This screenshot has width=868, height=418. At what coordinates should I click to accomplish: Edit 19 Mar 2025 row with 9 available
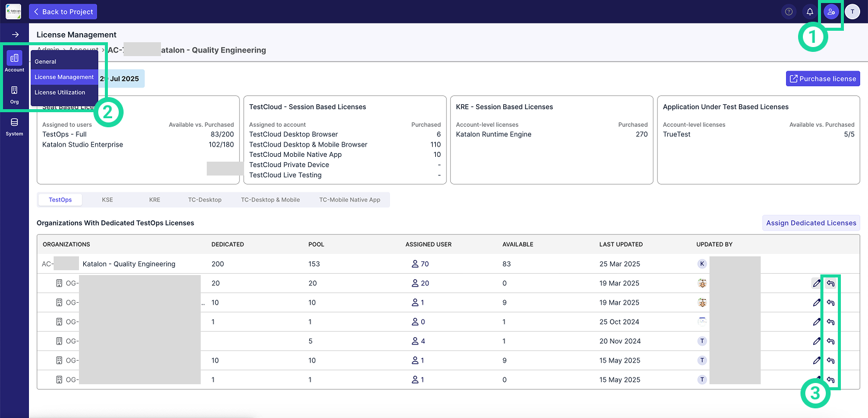point(817,302)
